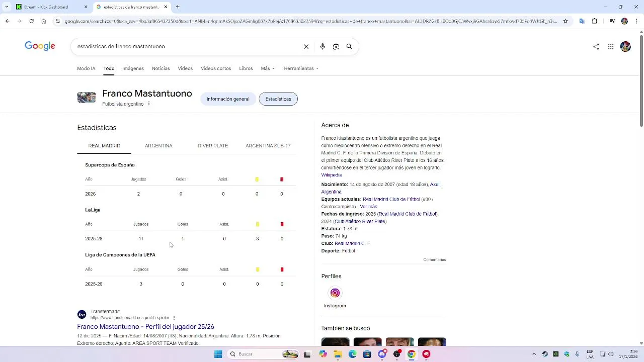Click the Información general chip

pyautogui.click(x=228, y=99)
